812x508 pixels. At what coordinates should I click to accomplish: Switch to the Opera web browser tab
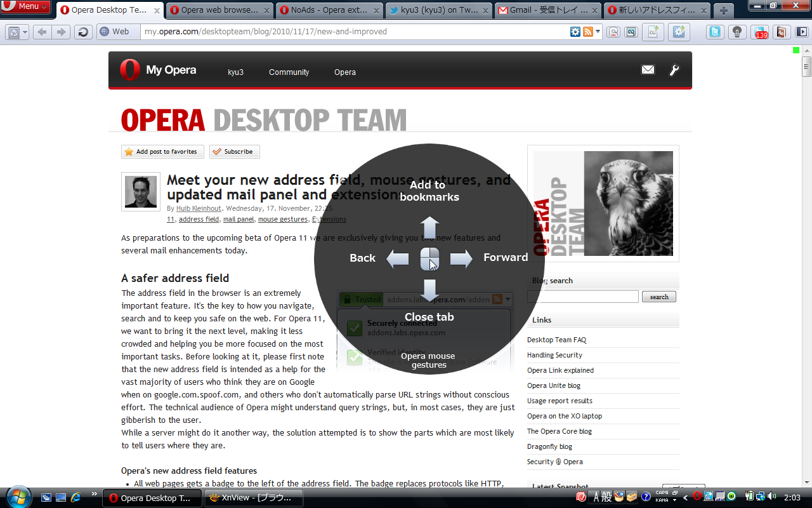(x=219, y=10)
